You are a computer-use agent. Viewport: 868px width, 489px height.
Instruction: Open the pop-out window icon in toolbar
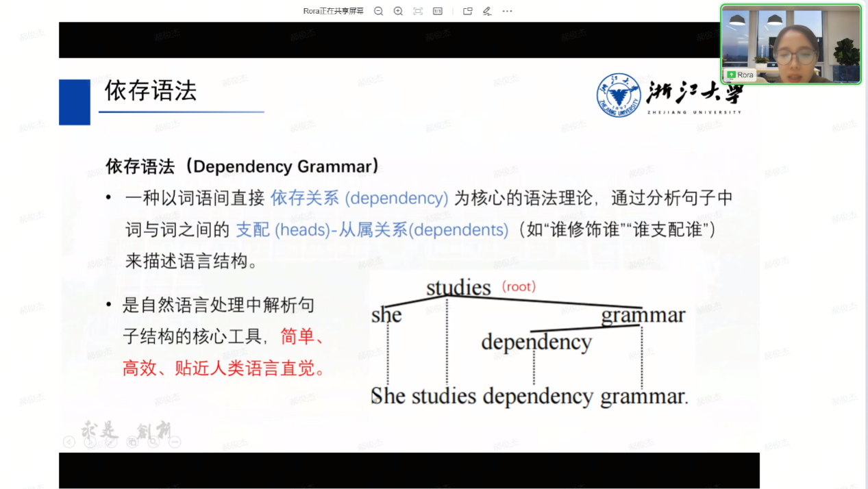[468, 11]
